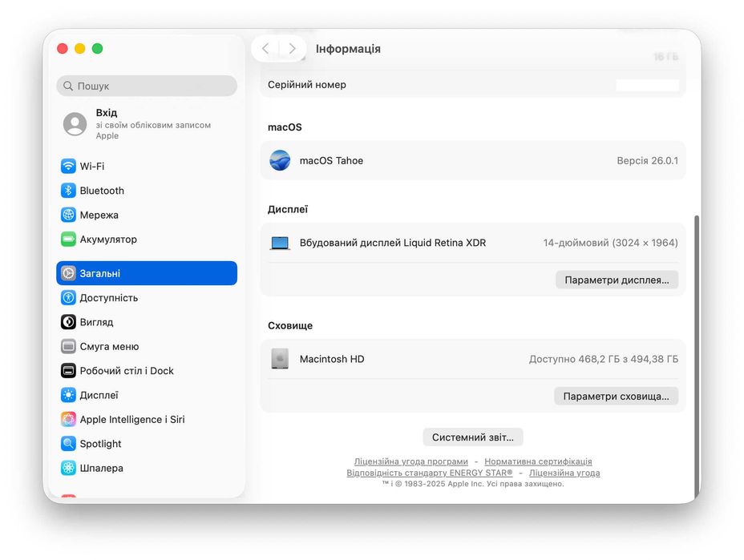
Task: Click the green zoom window button
Action: (x=97, y=48)
